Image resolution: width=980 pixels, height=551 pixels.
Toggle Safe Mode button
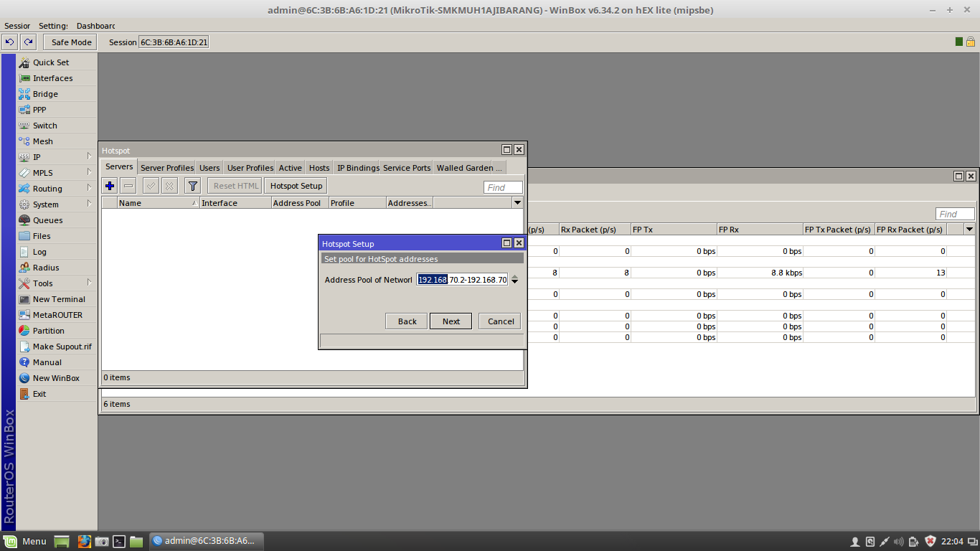pos(71,42)
